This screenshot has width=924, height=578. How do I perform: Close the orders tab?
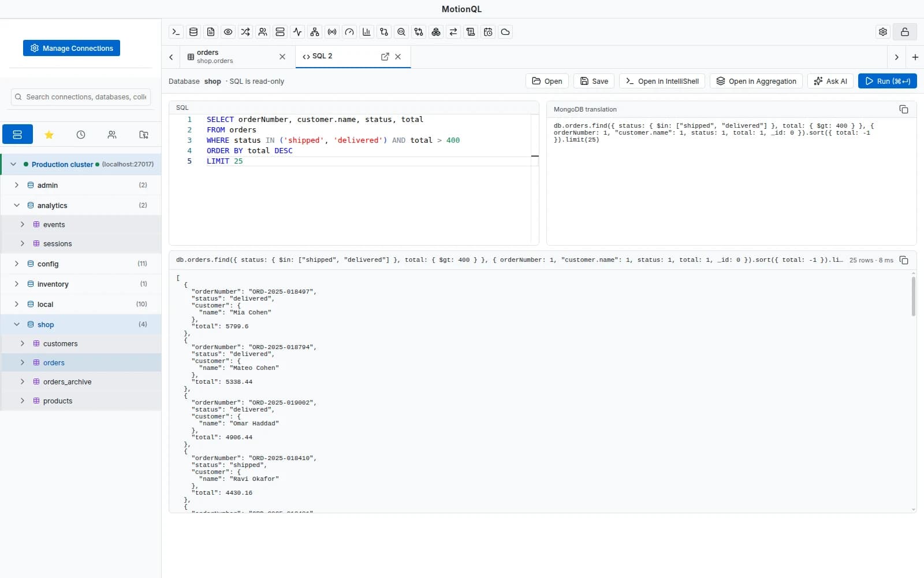click(282, 57)
